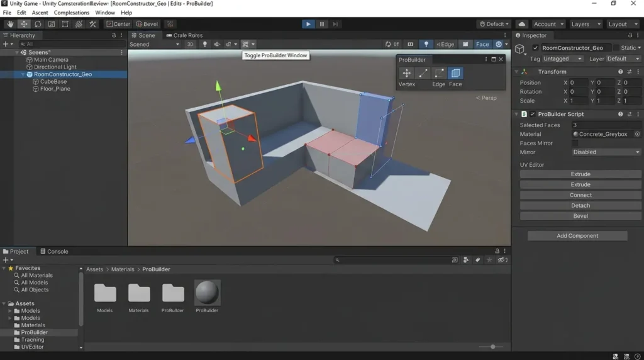The width and height of the screenshot is (644, 360).
Task: Switch to the Console tab
Action: pos(54,251)
